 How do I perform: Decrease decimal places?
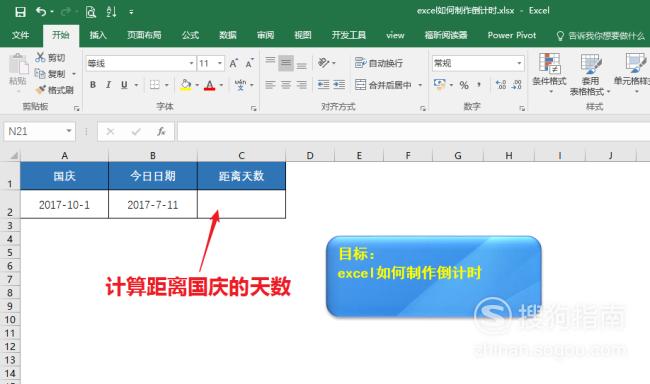tap(517, 85)
